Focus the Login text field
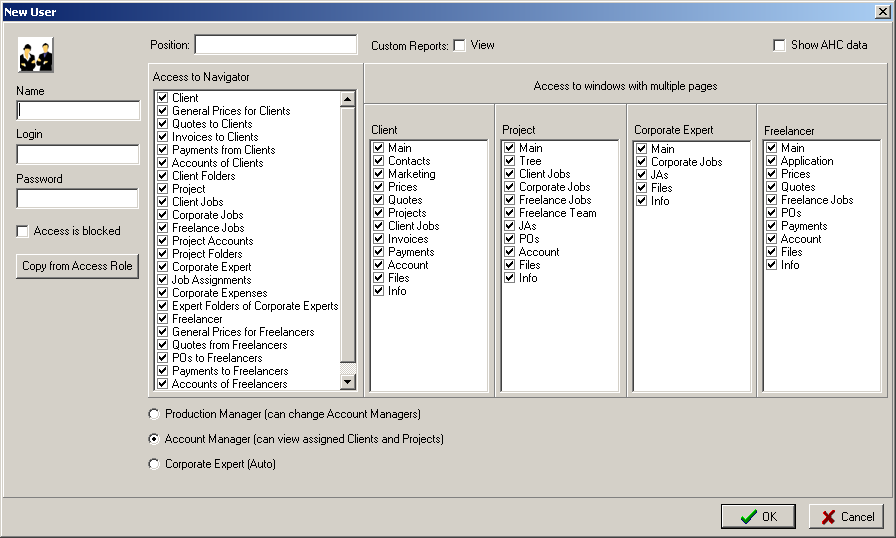This screenshot has height=538, width=896. point(78,154)
